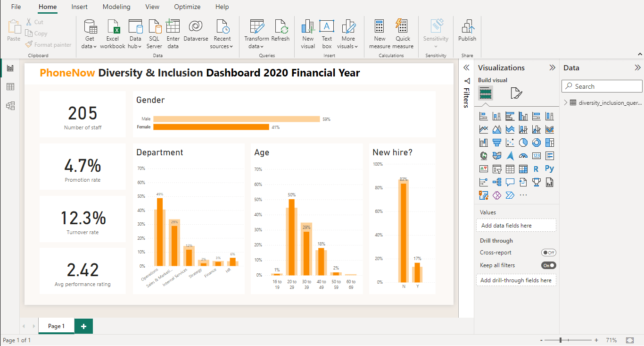Select the Decomposition tree visual
The image size is (644, 346).
click(496, 182)
